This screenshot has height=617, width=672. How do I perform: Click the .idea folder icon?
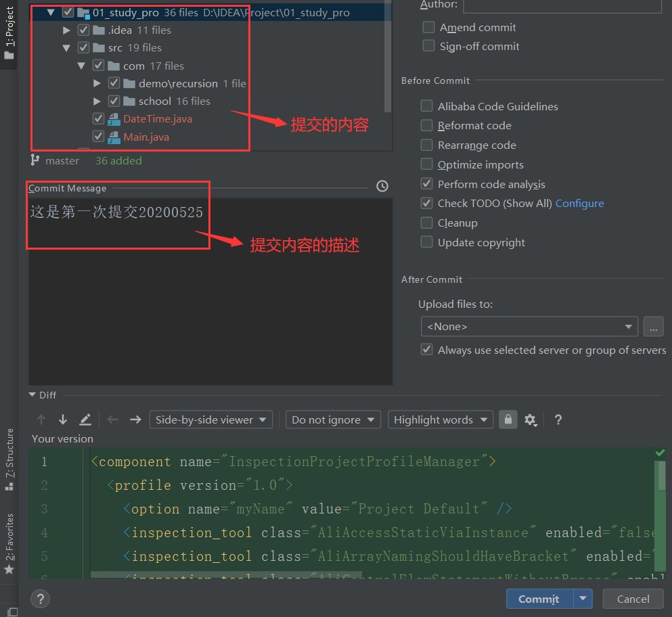(x=99, y=30)
